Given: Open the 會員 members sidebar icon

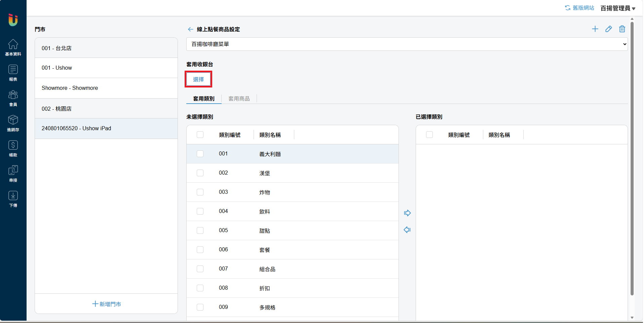Looking at the screenshot, I should (x=13, y=98).
